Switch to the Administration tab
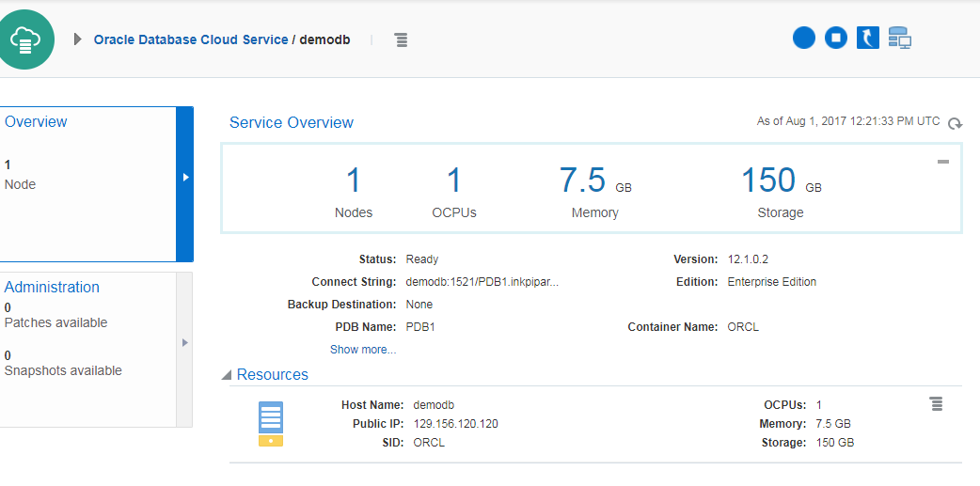 [x=52, y=288]
